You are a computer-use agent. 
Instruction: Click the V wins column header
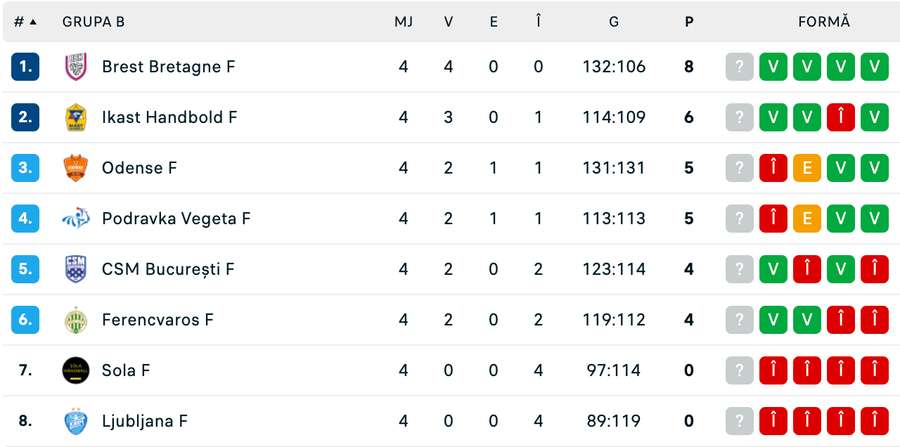coord(449,21)
